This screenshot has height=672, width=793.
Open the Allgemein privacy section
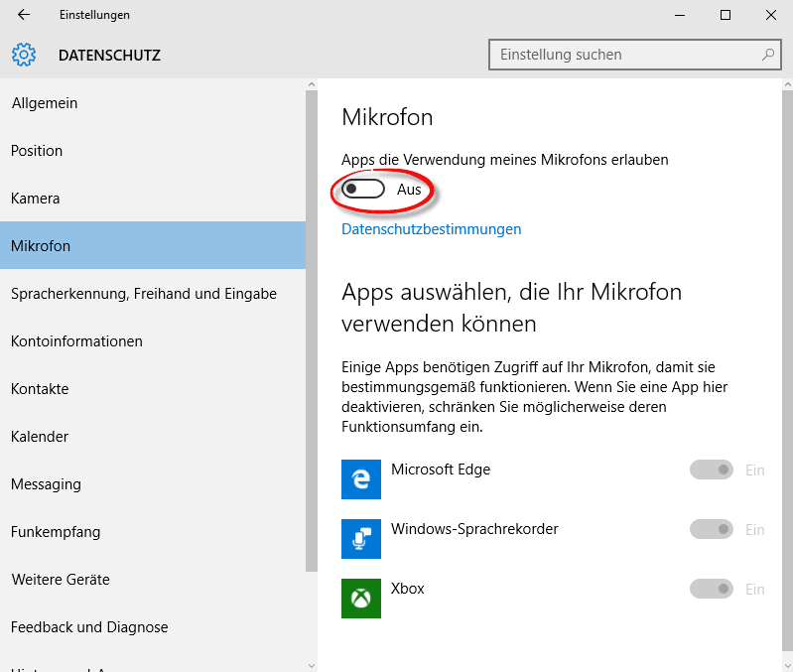[x=45, y=103]
